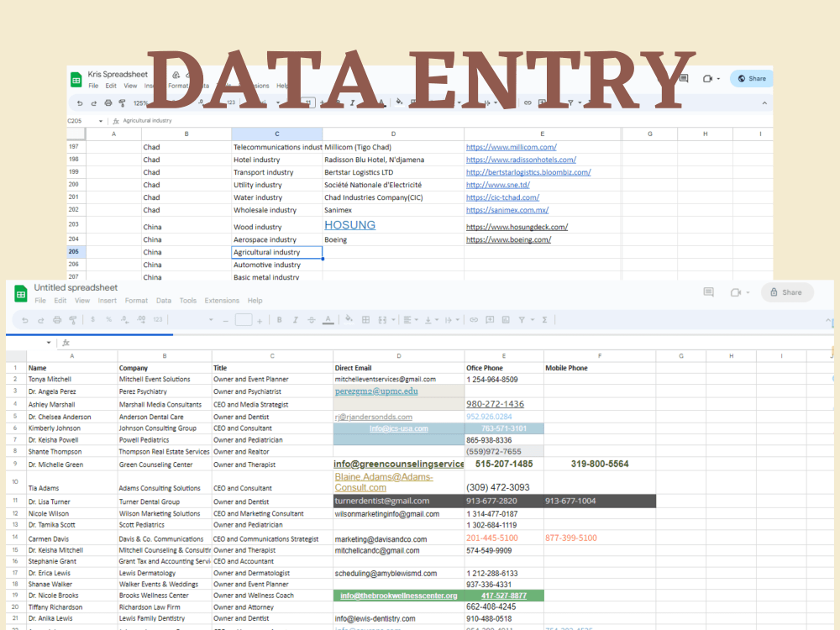840x630 pixels.
Task: Apply percent format in Untitled spreadsheet
Action: pyautogui.click(x=108, y=319)
